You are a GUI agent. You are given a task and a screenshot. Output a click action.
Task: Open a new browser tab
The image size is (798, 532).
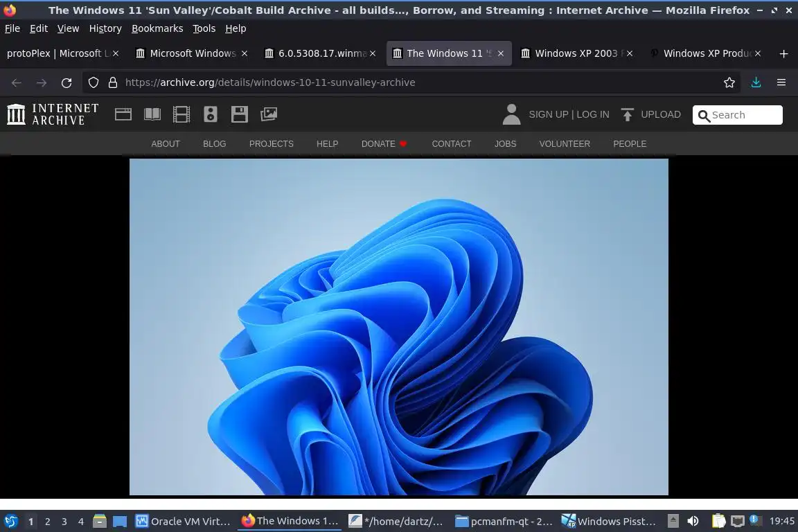tap(783, 53)
